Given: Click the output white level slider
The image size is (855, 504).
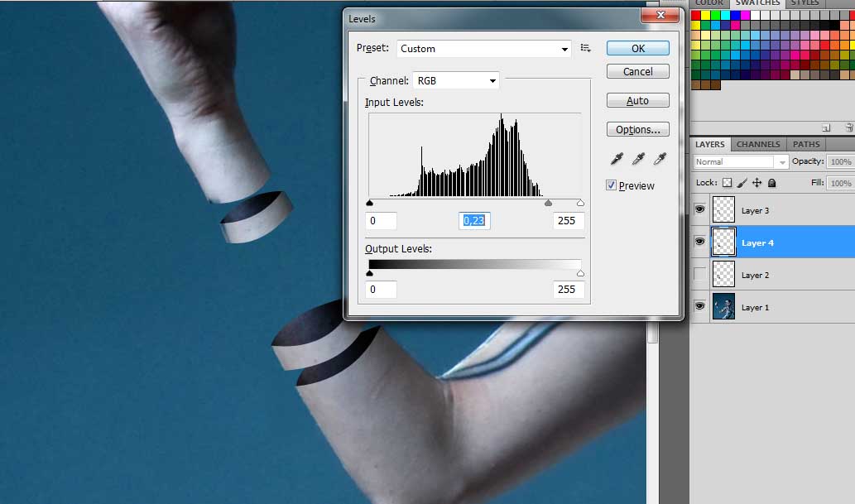Looking at the screenshot, I should point(580,273).
